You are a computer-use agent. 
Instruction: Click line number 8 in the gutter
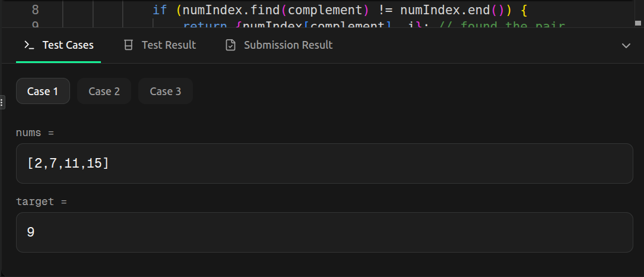pyautogui.click(x=36, y=10)
